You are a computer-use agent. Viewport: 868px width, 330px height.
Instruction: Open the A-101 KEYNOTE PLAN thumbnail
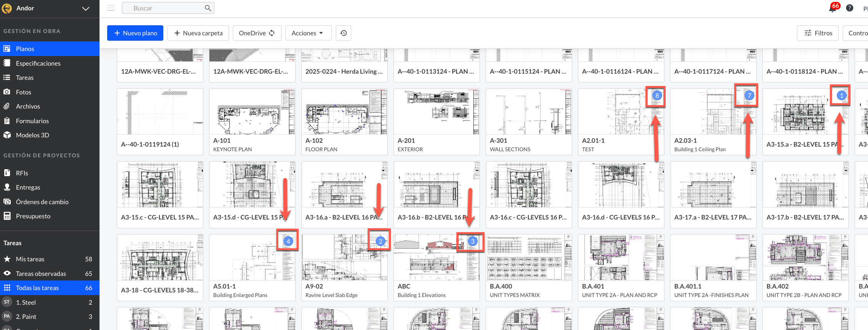pyautogui.click(x=252, y=112)
